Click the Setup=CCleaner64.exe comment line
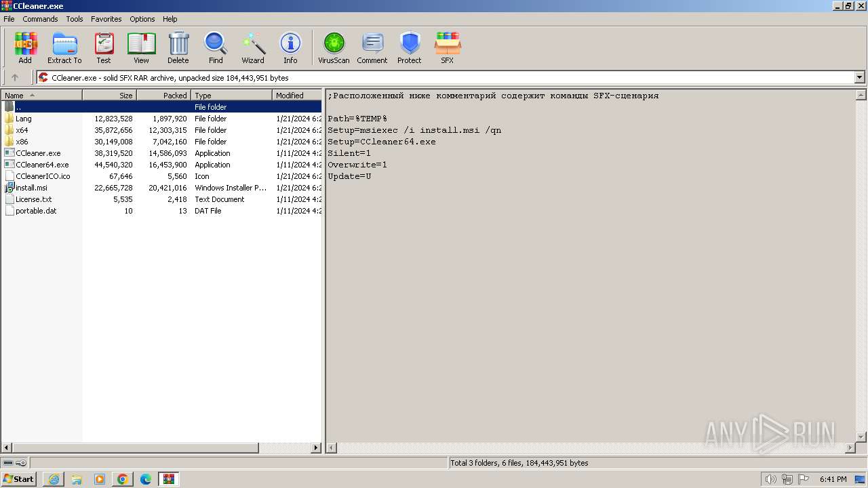This screenshot has height=488, width=868. [x=382, y=142]
